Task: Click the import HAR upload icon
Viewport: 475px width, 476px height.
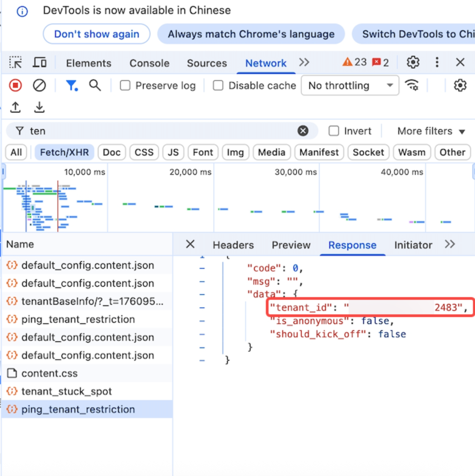Action: click(x=16, y=107)
